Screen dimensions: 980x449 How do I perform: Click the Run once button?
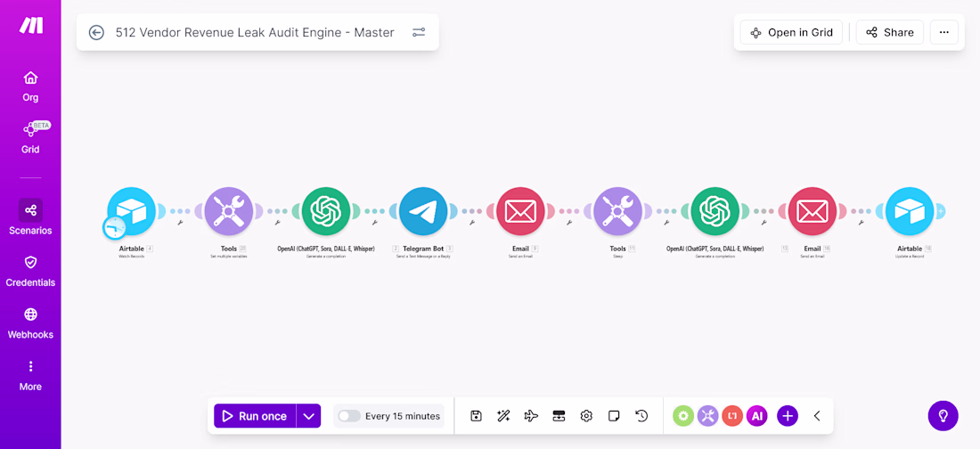[x=255, y=416]
